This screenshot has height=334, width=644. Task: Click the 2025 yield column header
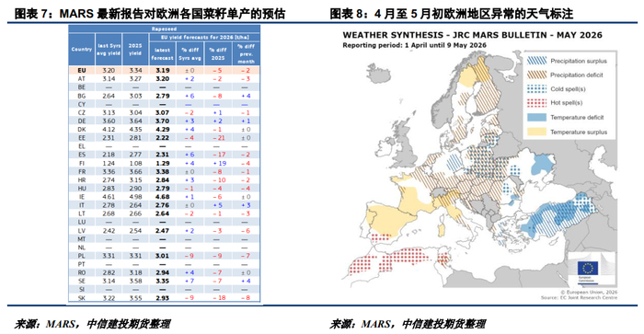click(x=135, y=50)
